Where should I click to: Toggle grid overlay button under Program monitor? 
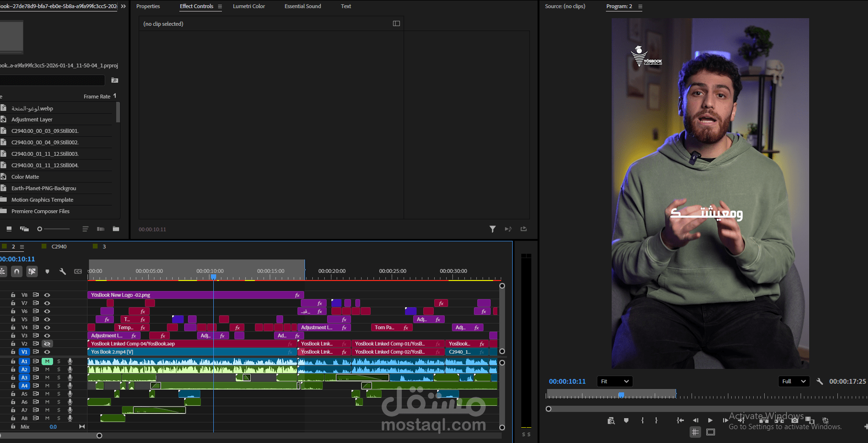click(695, 432)
